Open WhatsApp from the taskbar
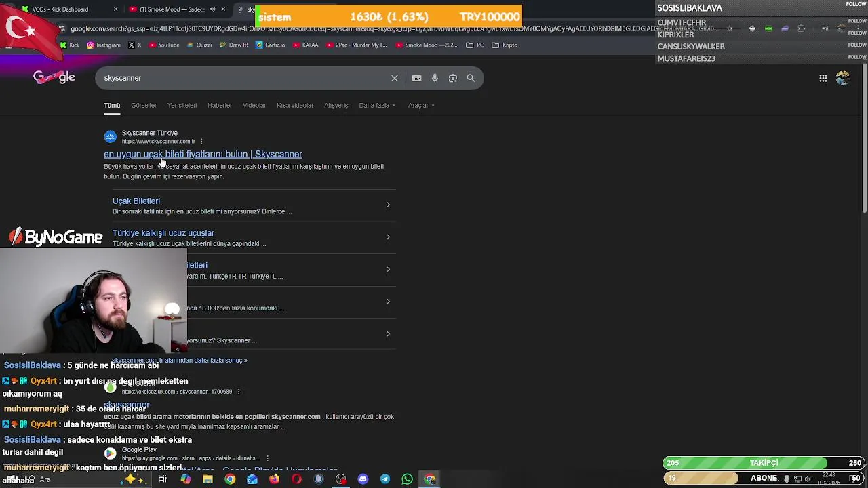This screenshot has width=868, height=488. [x=407, y=479]
